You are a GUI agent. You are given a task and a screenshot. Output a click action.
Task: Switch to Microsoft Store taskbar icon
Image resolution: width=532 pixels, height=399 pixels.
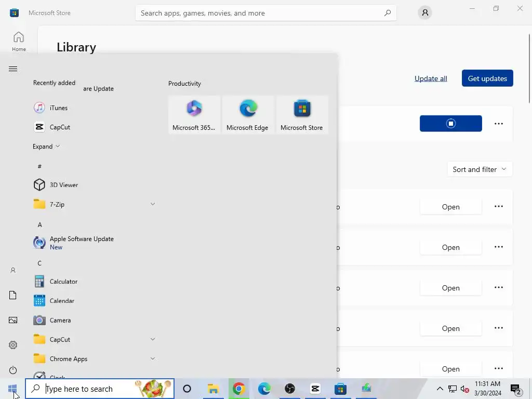340,389
